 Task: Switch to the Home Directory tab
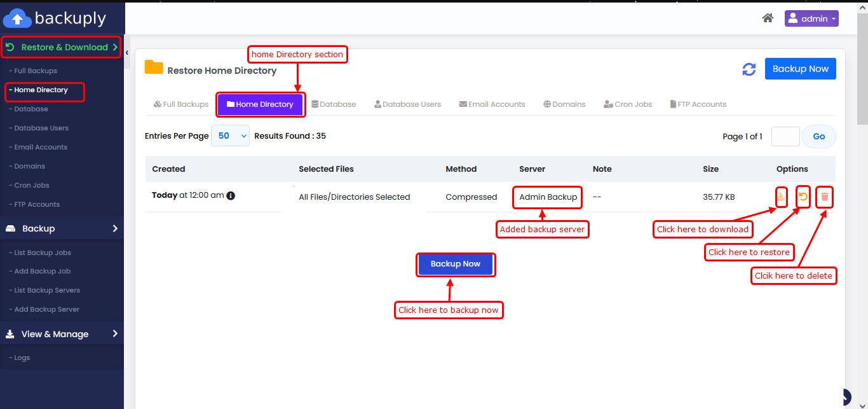261,104
